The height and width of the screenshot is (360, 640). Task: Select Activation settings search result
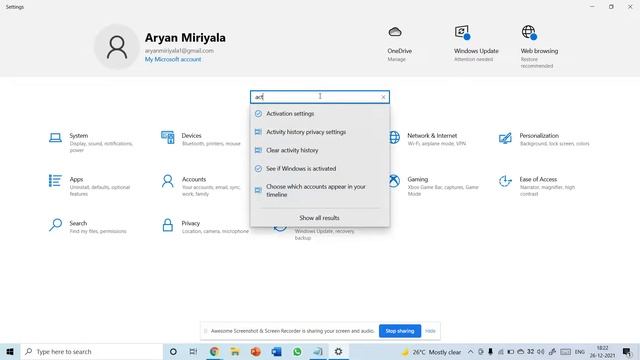[x=320, y=113]
